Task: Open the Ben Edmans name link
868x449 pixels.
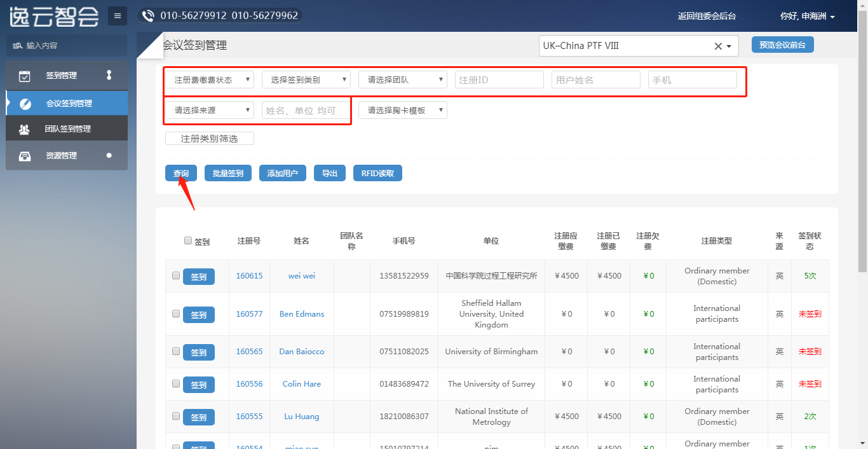Action: (x=302, y=314)
